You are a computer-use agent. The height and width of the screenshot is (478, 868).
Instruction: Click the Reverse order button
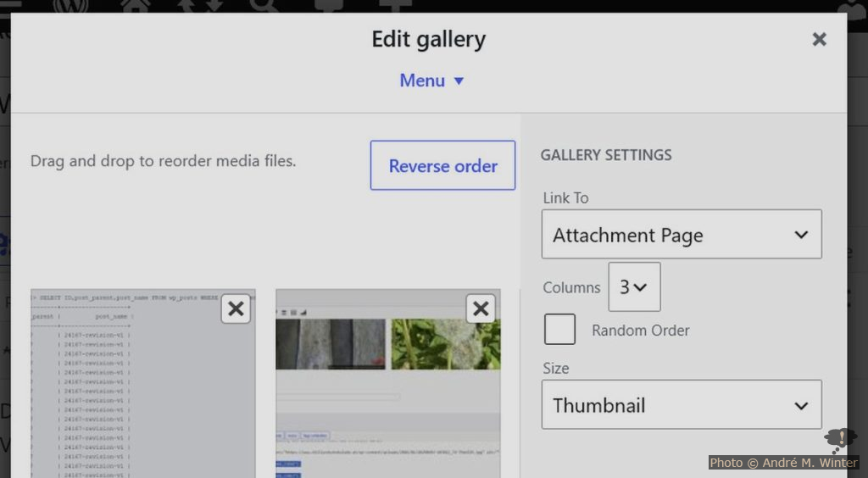(442, 165)
